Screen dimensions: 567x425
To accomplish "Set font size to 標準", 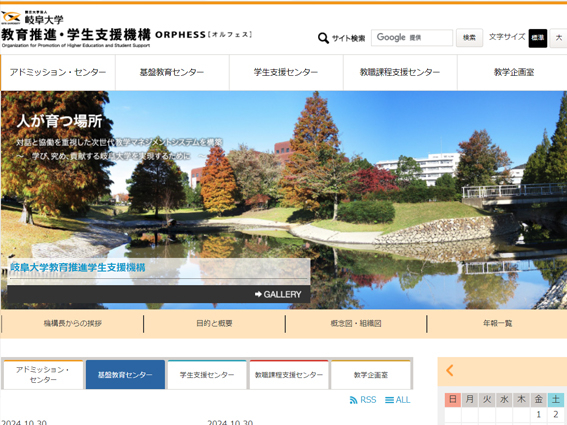I will coord(537,38).
